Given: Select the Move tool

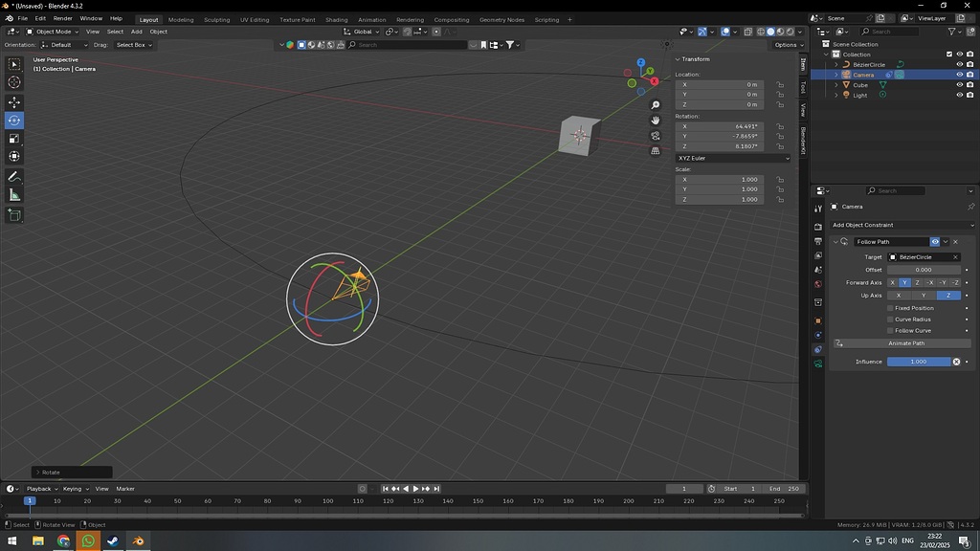Looking at the screenshot, I should (x=13, y=101).
